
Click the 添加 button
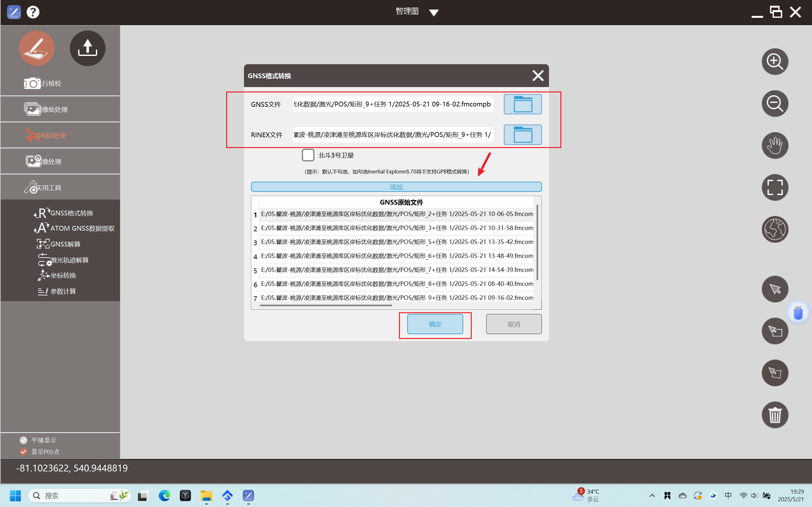[396, 187]
